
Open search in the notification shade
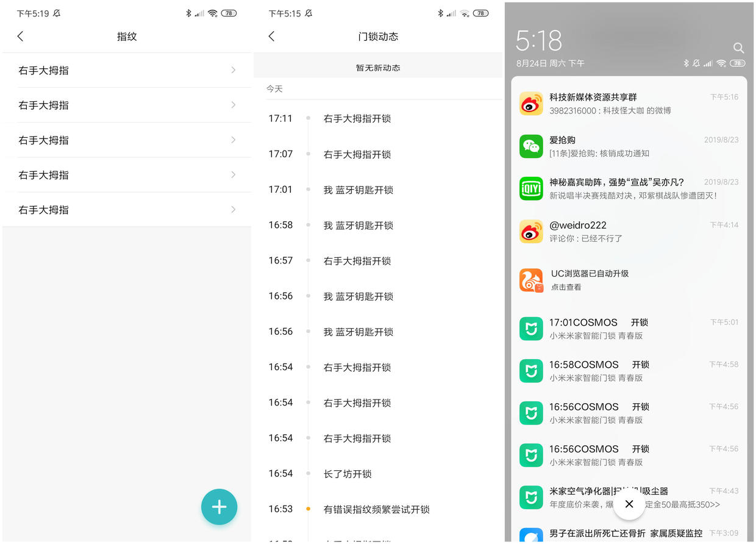(738, 48)
